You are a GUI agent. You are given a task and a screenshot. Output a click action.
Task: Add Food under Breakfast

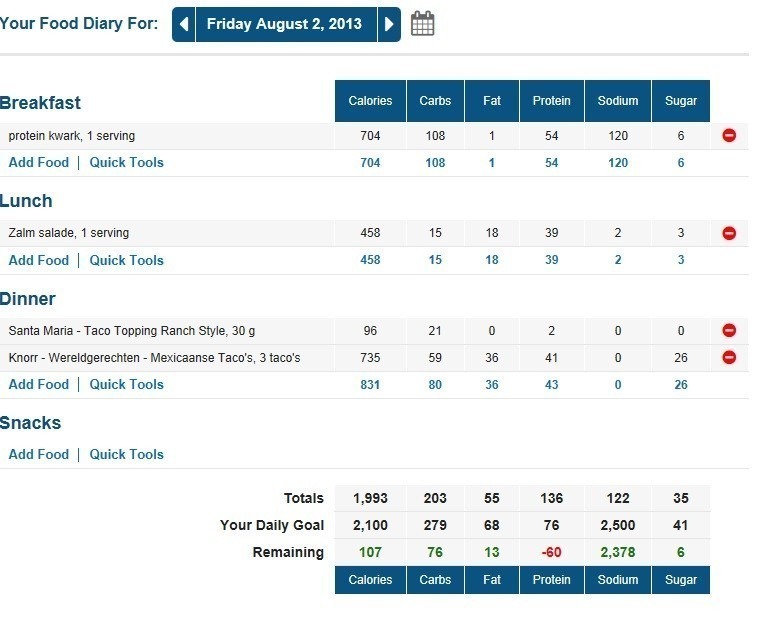coord(39,162)
